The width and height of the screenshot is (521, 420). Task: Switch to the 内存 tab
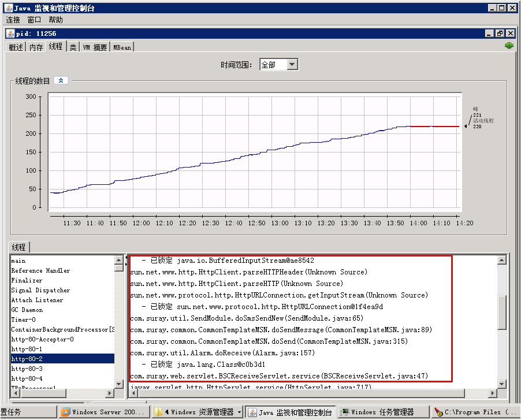[x=36, y=47]
